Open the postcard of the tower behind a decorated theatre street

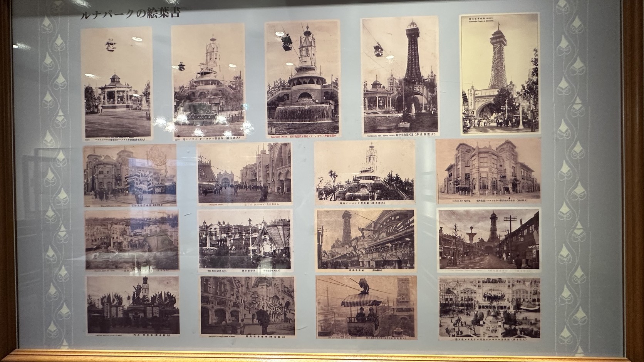[x=366, y=241]
